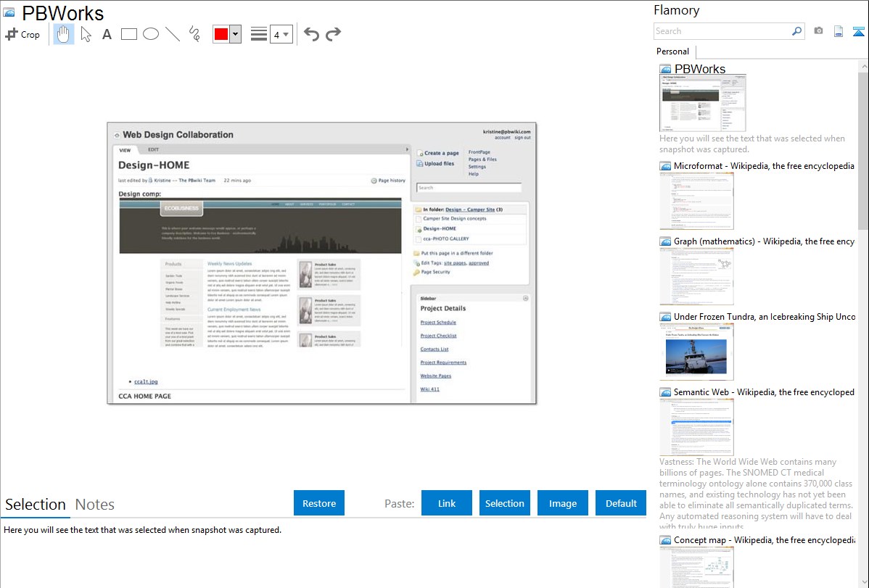Switch to the Notes tab

[x=95, y=505]
